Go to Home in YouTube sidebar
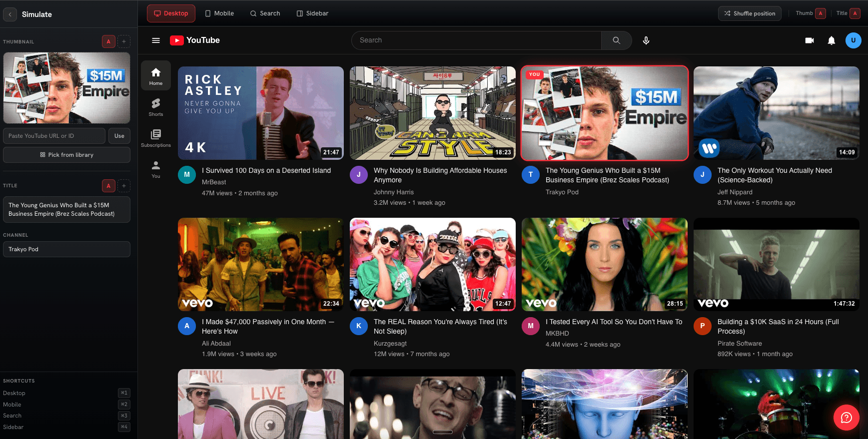868x439 pixels. (x=156, y=75)
